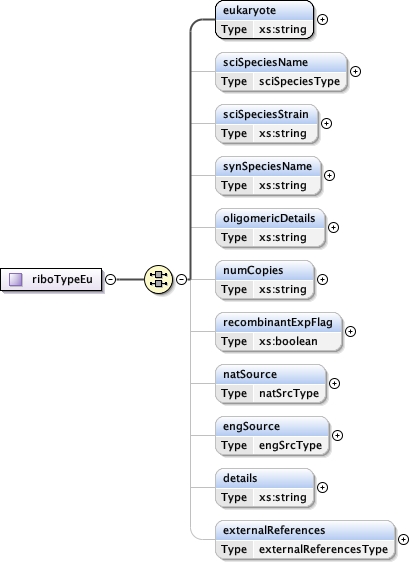Collapse the sequence compositor children

(x=182, y=279)
